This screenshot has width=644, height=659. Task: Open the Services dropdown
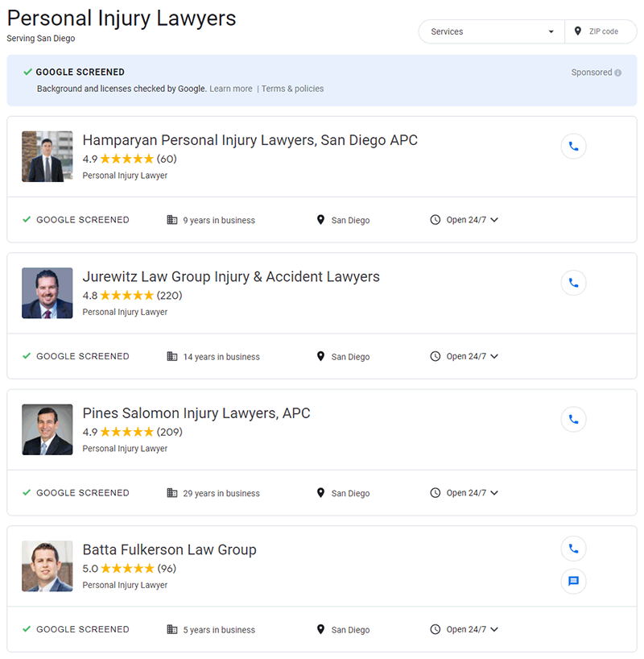pos(492,31)
